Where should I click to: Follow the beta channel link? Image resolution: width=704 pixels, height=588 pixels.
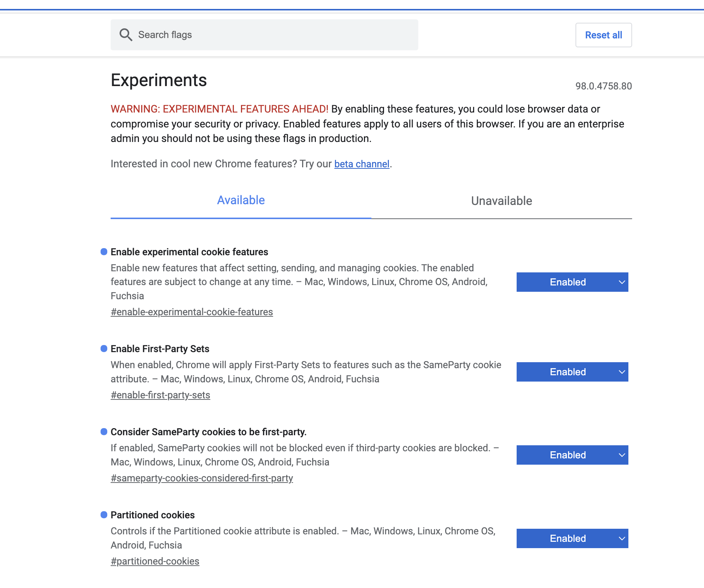(x=362, y=164)
